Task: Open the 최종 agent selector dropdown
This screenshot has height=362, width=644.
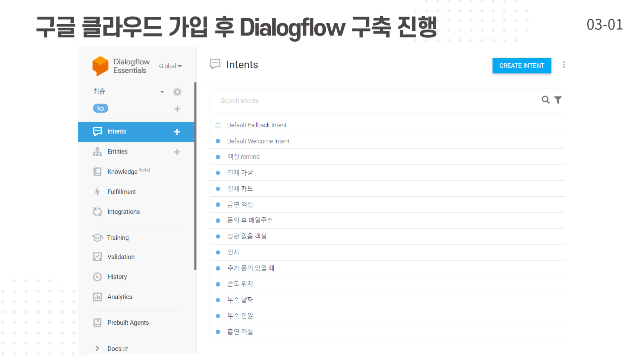Action: pos(162,92)
